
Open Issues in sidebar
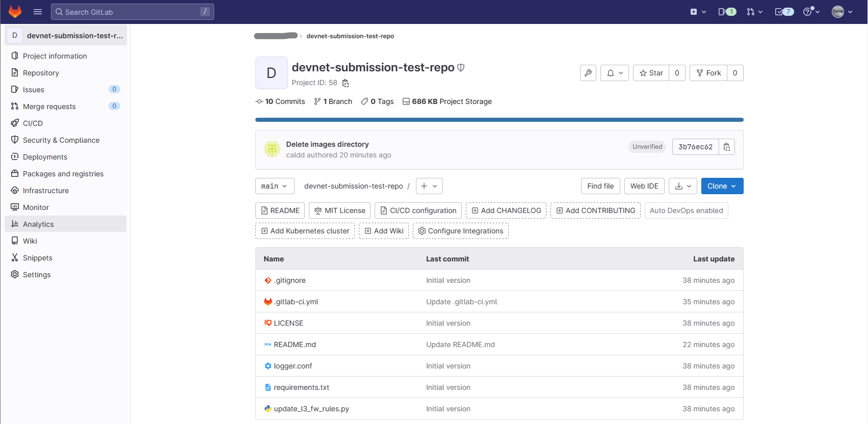click(66, 90)
